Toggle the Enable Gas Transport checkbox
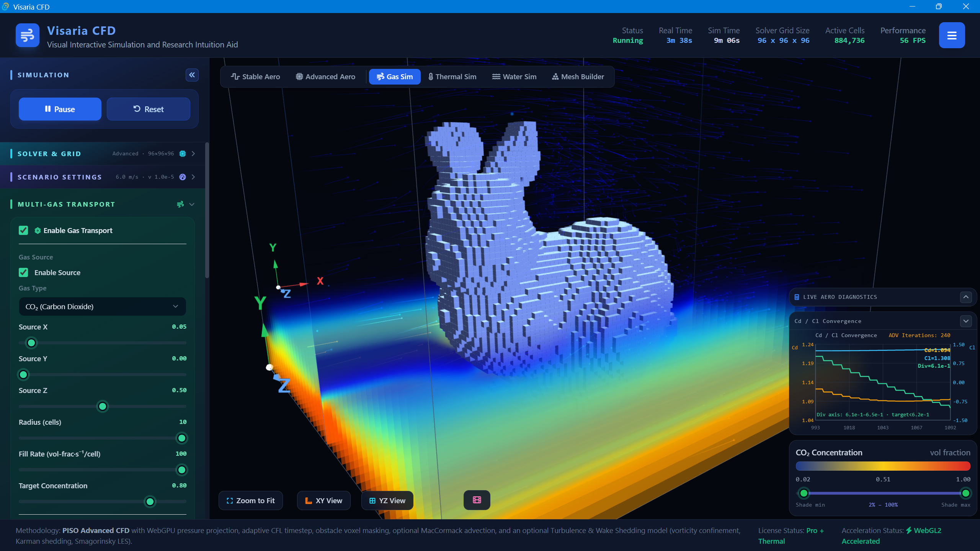980x551 pixels. (23, 230)
